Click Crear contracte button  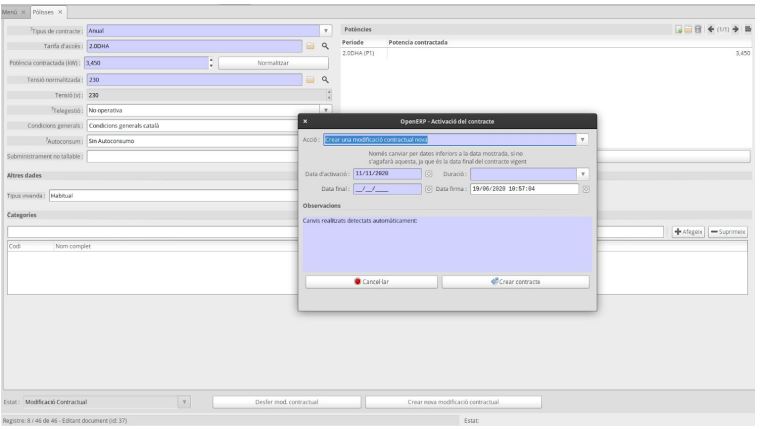(515, 282)
